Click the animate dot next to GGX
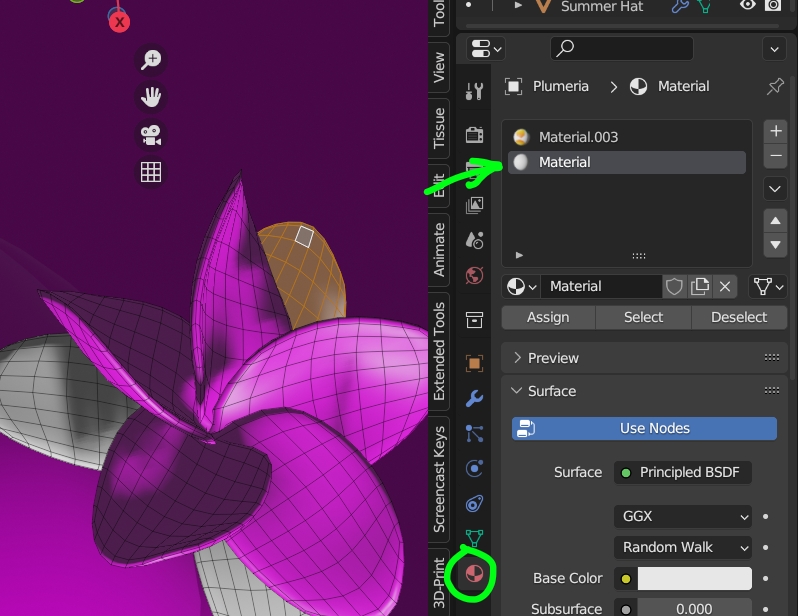The height and width of the screenshot is (616, 798). click(x=765, y=517)
